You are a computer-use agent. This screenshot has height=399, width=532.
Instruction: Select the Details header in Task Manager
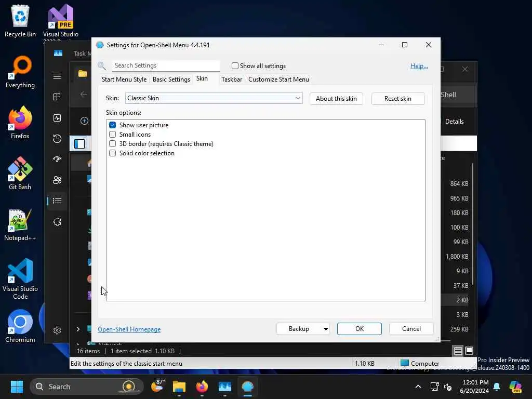pos(454,122)
